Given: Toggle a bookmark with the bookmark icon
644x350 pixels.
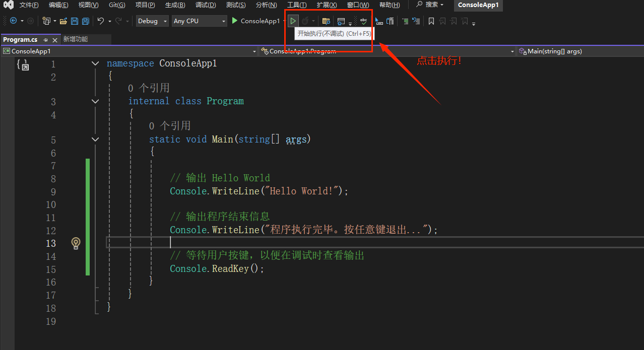Looking at the screenshot, I should pos(431,21).
